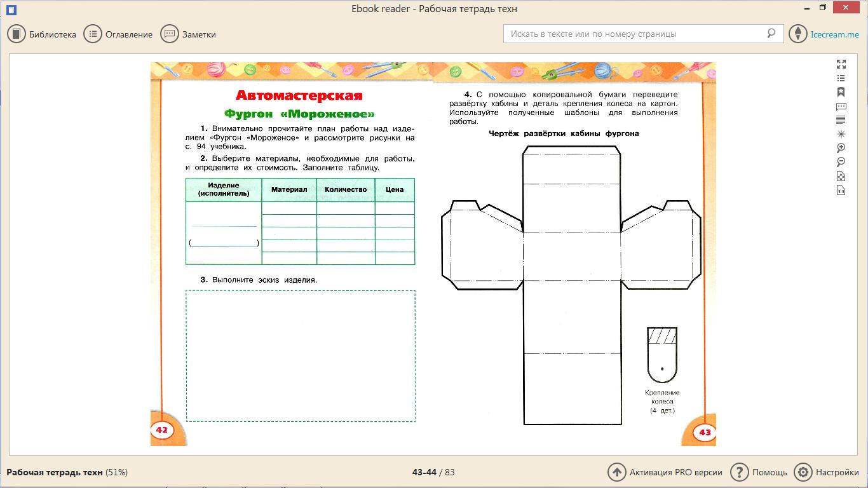
Task: Open the Оглавление contents menu
Action: click(x=119, y=34)
